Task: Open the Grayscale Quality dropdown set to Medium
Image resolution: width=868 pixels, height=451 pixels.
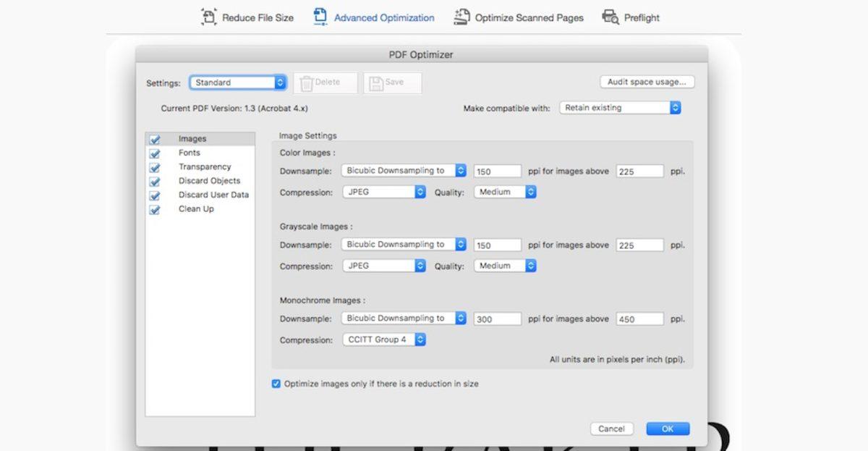Action: [504, 266]
